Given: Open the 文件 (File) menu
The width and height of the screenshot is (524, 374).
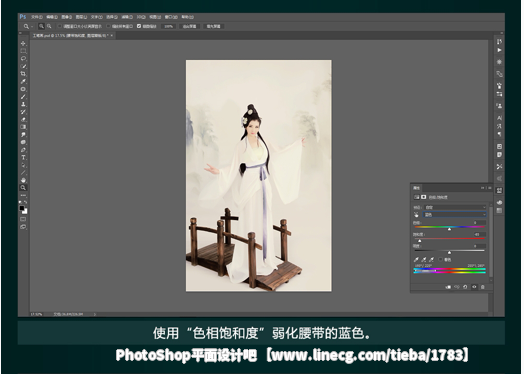Looking at the screenshot, I should (37, 17).
